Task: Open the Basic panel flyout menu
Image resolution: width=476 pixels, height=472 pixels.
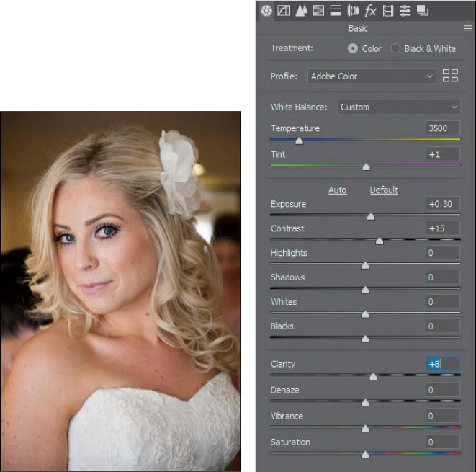Action: pos(467,28)
